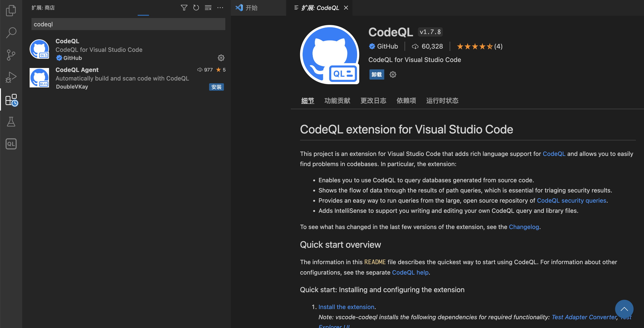The height and width of the screenshot is (328, 644).
Task: Clear extensions search results
Action: point(208,8)
